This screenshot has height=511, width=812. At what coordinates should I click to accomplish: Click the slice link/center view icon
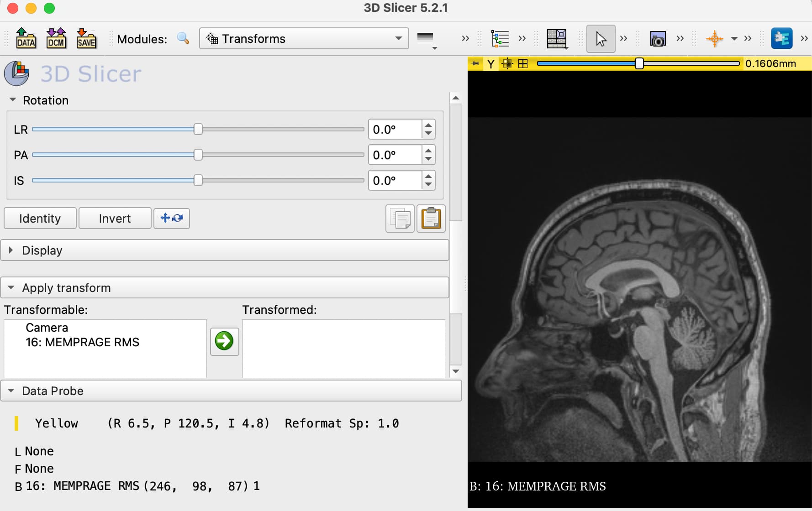pyautogui.click(x=507, y=63)
